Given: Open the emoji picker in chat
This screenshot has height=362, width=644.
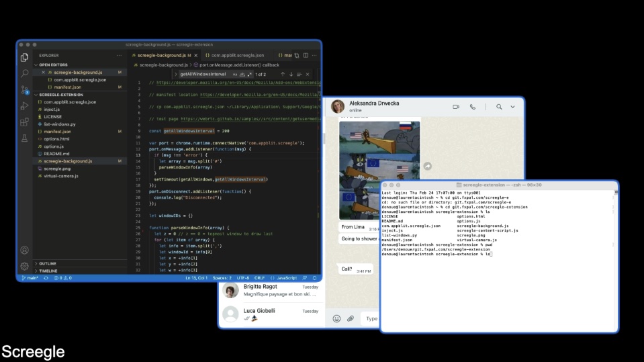Looking at the screenshot, I should (x=336, y=318).
